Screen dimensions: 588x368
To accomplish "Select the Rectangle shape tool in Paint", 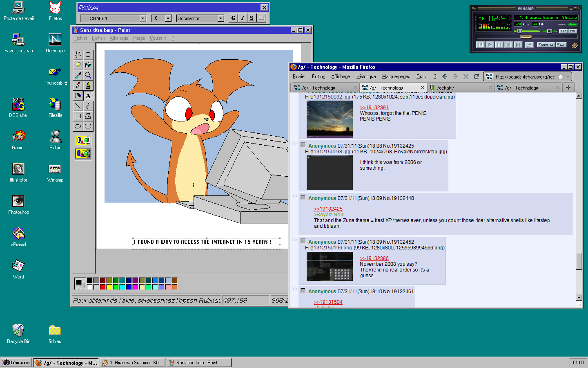I will (x=78, y=116).
